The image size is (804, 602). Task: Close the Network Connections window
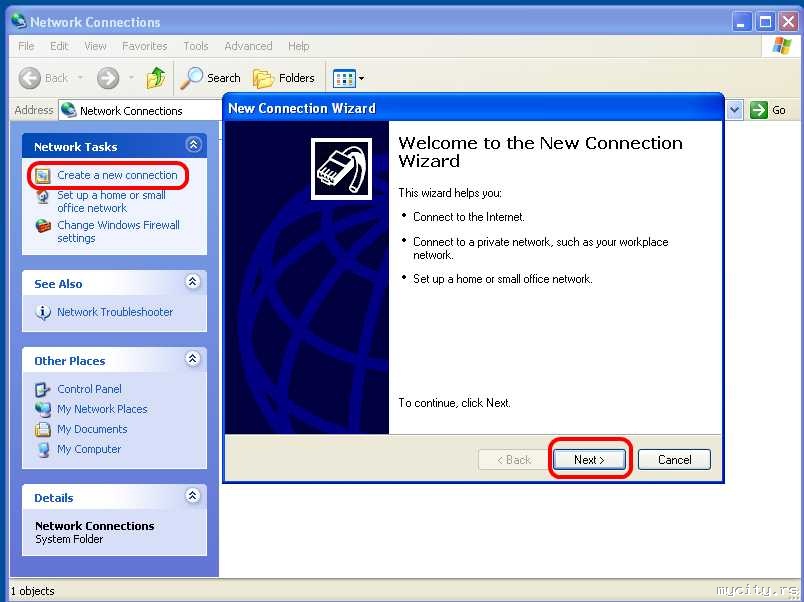pos(789,22)
